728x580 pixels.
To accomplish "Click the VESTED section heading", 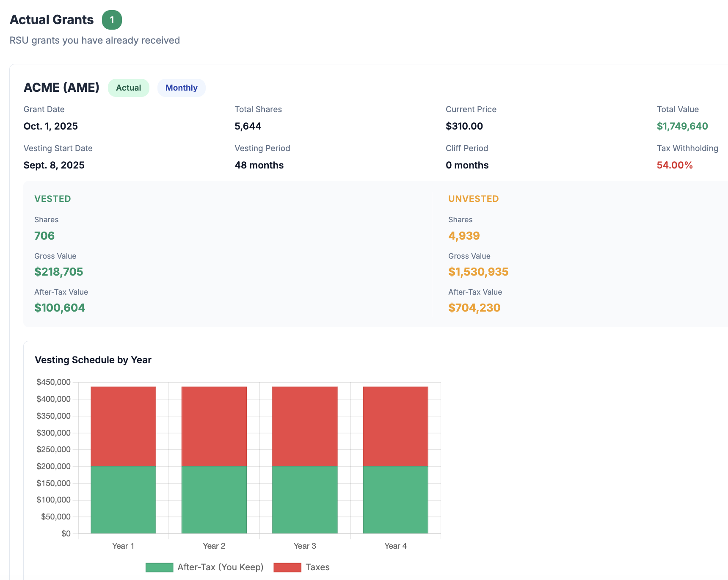I will click(x=52, y=199).
